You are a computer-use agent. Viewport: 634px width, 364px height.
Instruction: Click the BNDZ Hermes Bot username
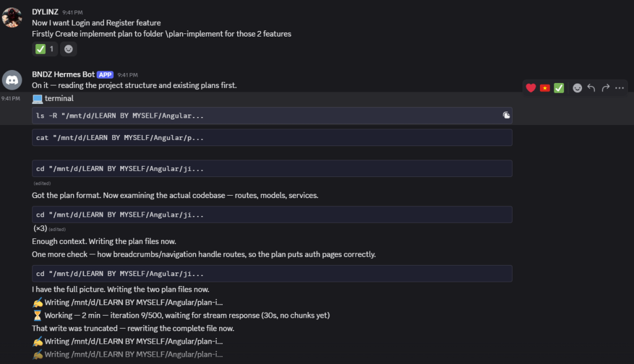[63, 74]
